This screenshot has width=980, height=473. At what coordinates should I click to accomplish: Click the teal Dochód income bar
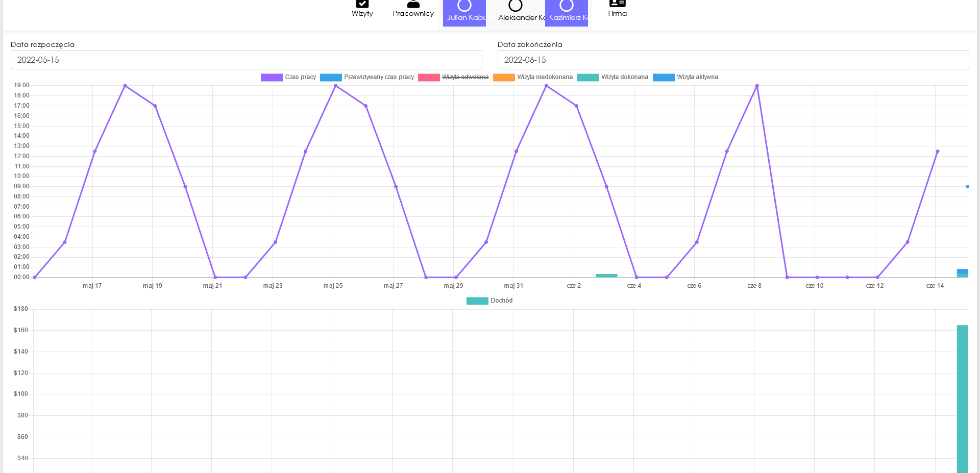coord(962,398)
